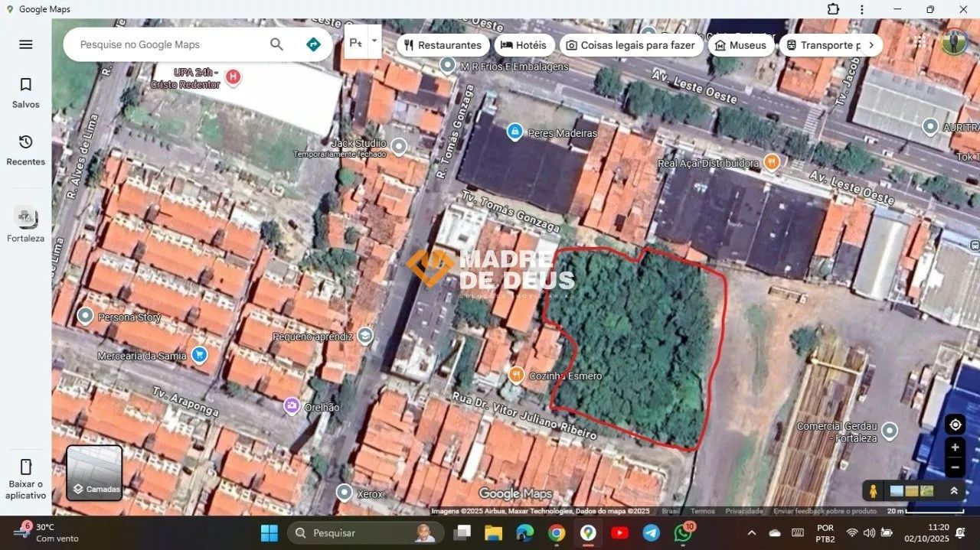Click the my location target button
Image resolution: width=980 pixels, height=550 pixels.
pyautogui.click(x=955, y=425)
